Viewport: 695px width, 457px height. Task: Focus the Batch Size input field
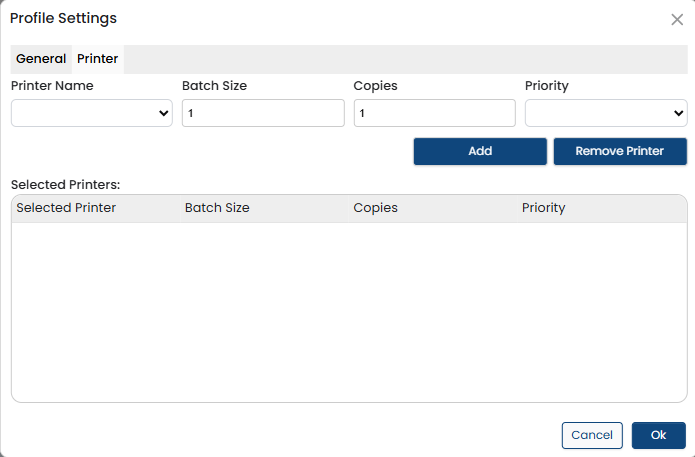point(263,114)
